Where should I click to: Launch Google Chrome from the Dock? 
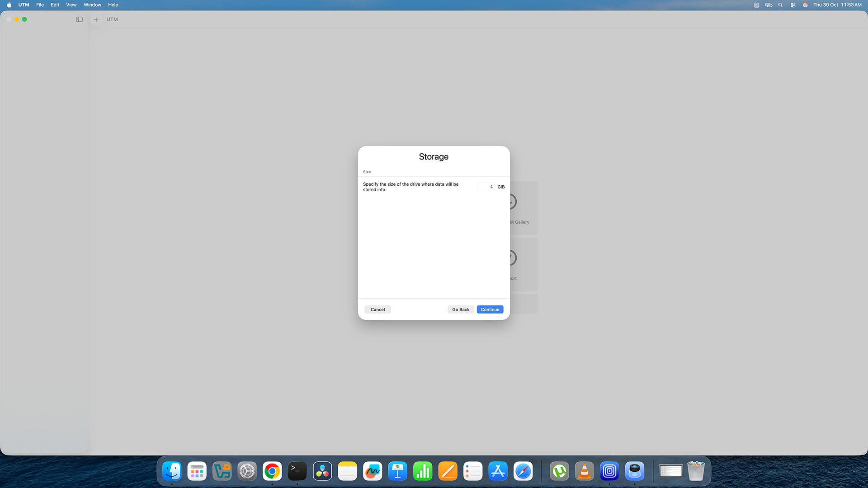[x=272, y=471]
